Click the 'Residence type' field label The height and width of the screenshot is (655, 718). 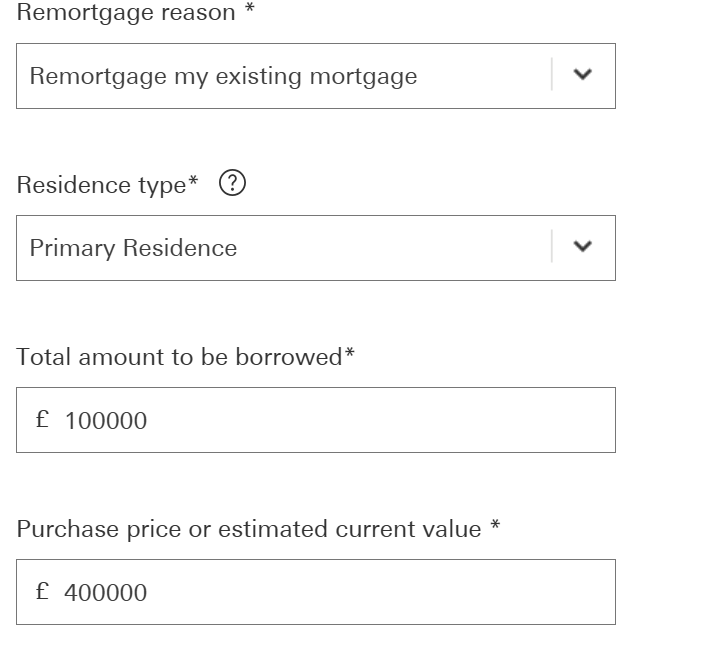click(101, 185)
